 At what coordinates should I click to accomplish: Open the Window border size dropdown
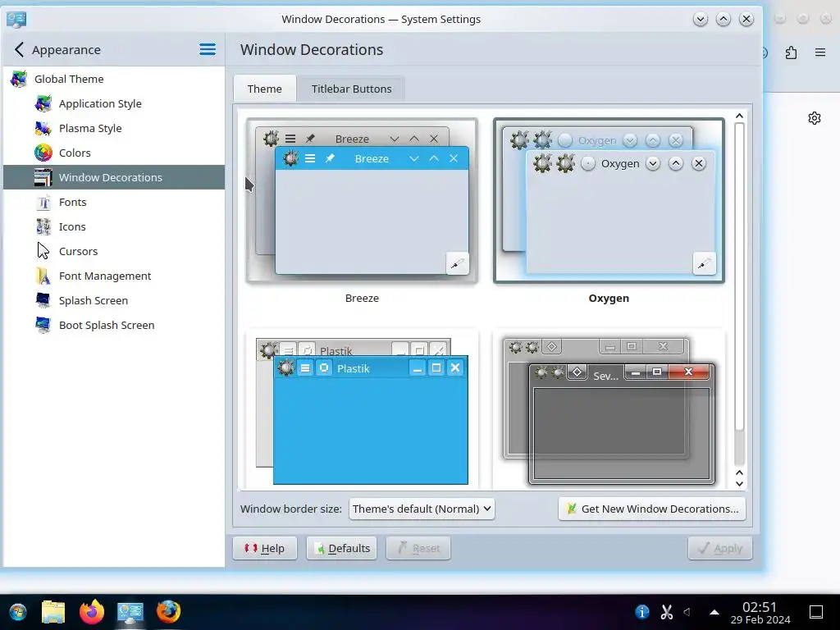coord(422,509)
